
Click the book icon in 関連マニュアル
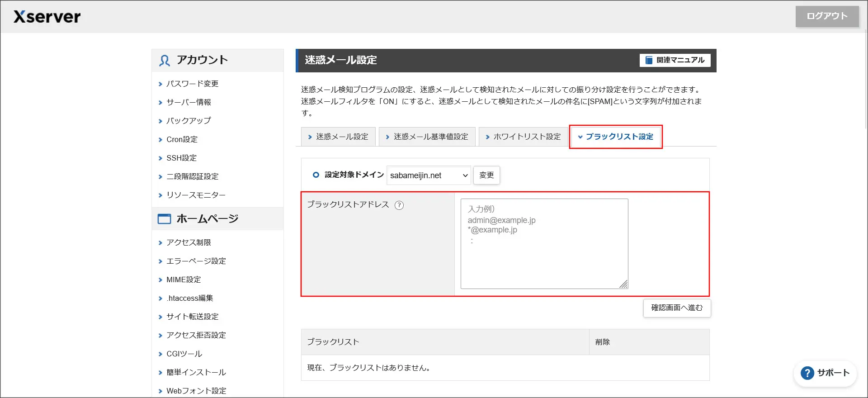coord(649,60)
